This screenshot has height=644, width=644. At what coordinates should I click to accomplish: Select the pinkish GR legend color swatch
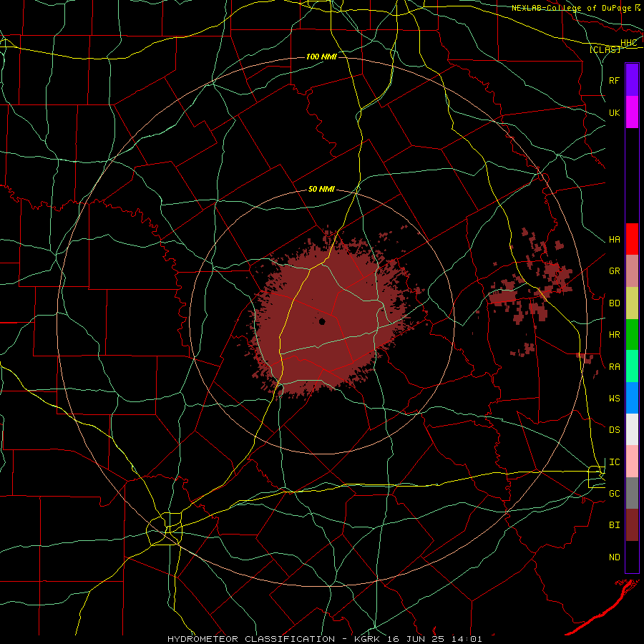pyautogui.click(x=632, y=270)
